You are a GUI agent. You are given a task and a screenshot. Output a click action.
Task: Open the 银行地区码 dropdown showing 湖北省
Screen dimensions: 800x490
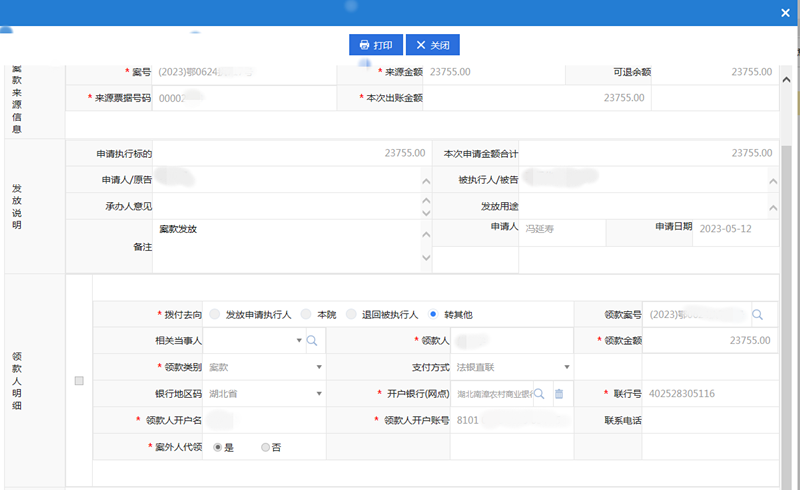coord(319,394)
